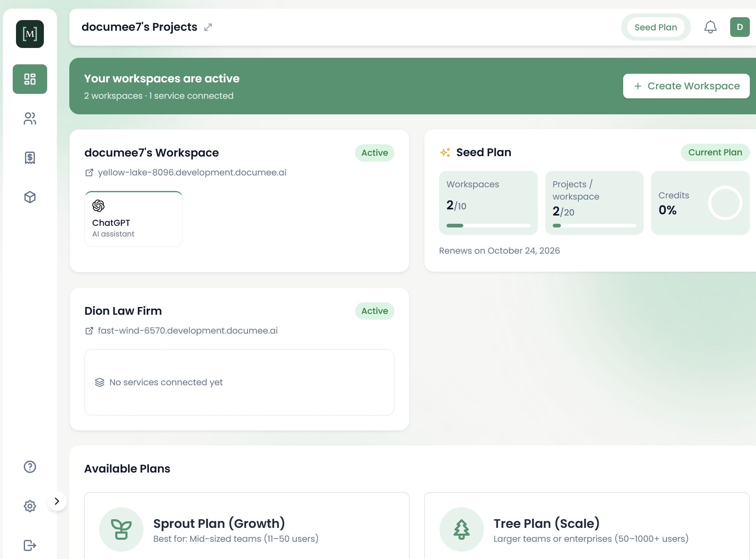Open the billing receipt sidebar icon
The image size is (756, 559).
(x=30, y=158)
